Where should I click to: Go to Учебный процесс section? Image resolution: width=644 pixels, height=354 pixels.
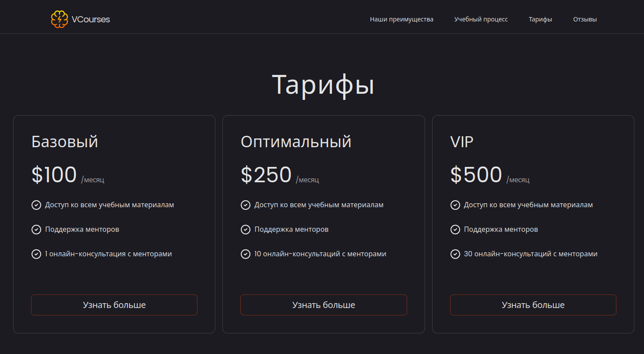click(x=481, y=19)
